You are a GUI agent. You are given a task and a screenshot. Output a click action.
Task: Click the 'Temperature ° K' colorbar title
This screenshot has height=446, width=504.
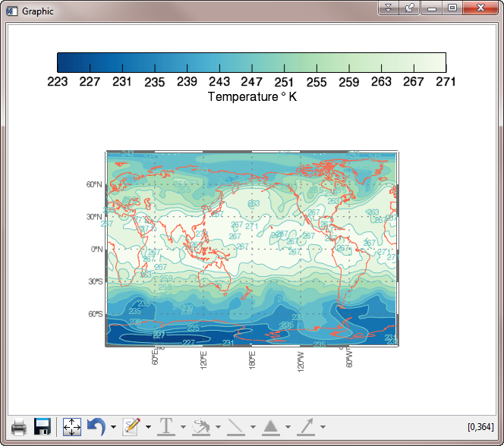(x=252, y=96)
